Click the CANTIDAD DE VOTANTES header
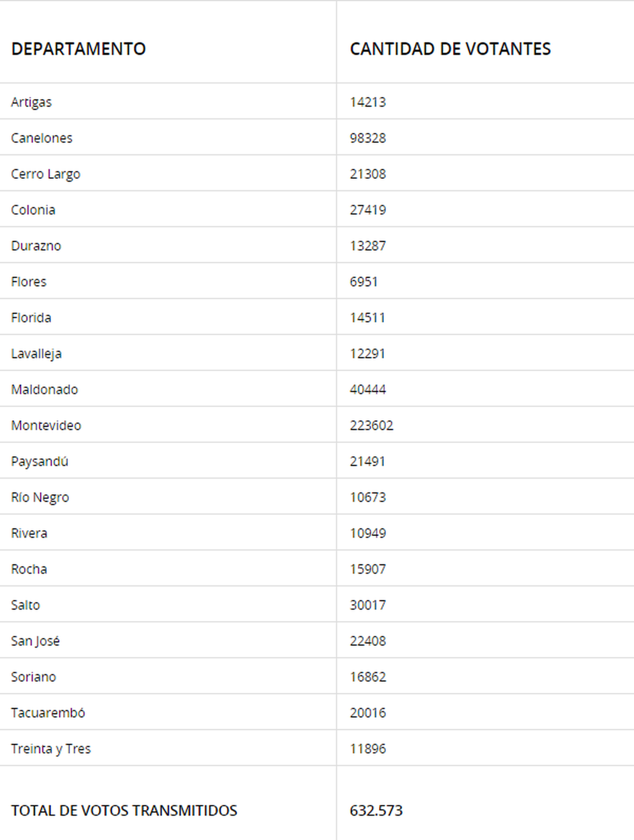The image size is (634, 840). pos(450,49)
